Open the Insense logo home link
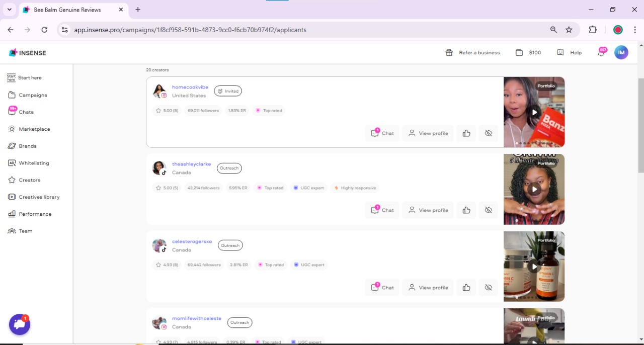This screenshot has height=345, width=644. click(28, 53)
